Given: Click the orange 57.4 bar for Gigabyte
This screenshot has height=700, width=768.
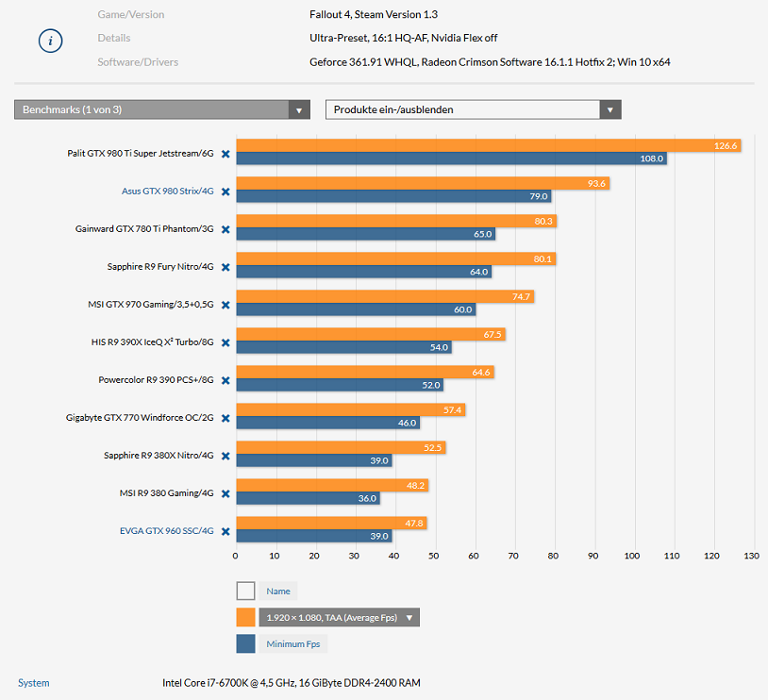Looking at the screenshot, I should pyautogui.click(x=351, y=409).
